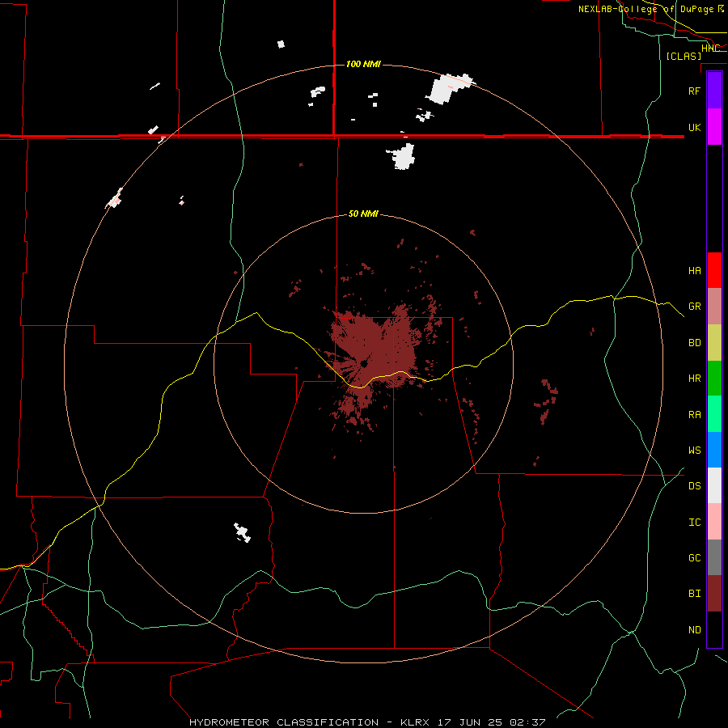728x728 pixels.
Task: Click the HHC product label
Action: click(x=710, y=49)
